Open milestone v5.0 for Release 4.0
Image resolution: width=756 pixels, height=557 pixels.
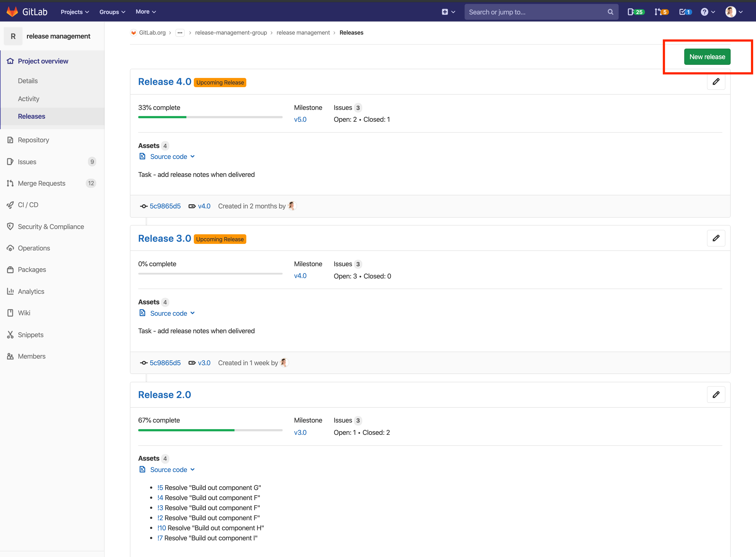(x=300, y=119)
